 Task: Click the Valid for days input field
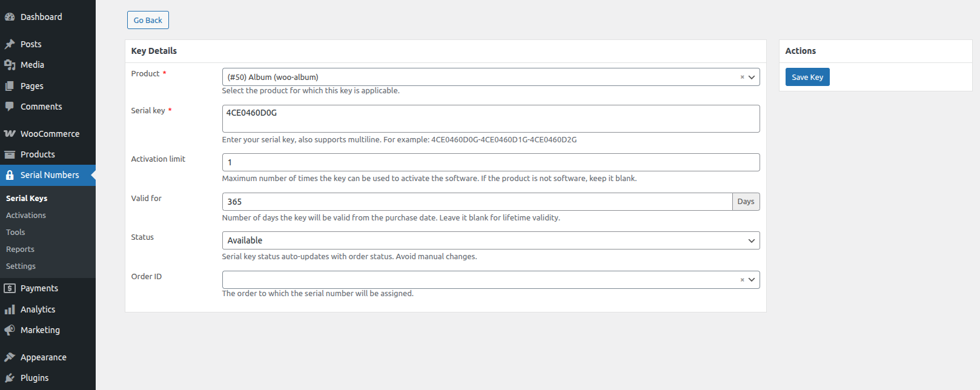477,202
